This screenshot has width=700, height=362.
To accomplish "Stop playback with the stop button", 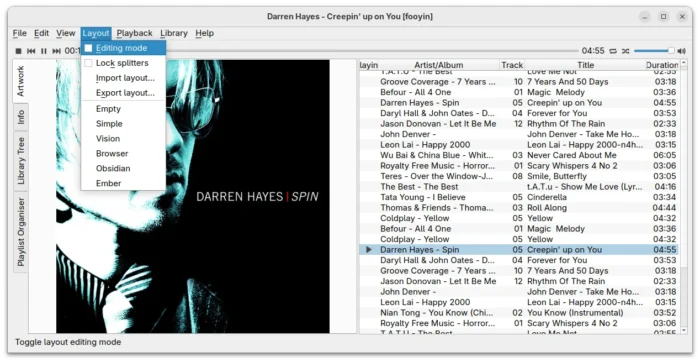I will click(x=18, y=51).
